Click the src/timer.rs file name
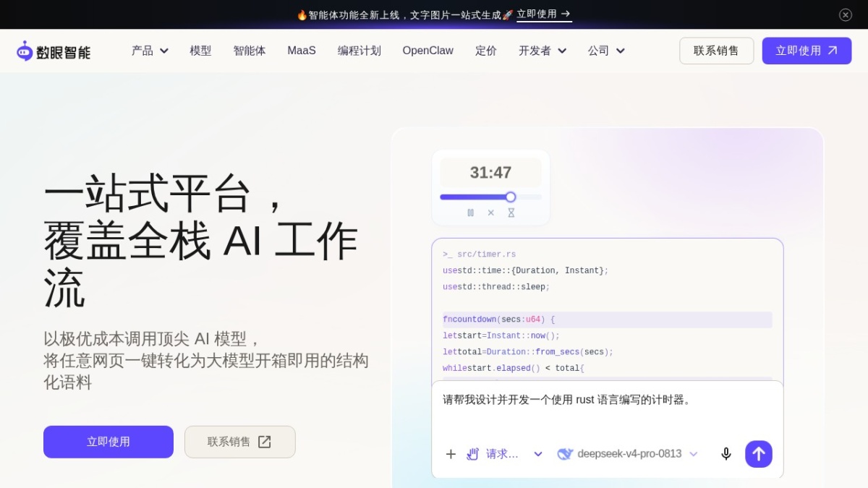The width and height of the screenshot is (868, 488). point(487,254)
